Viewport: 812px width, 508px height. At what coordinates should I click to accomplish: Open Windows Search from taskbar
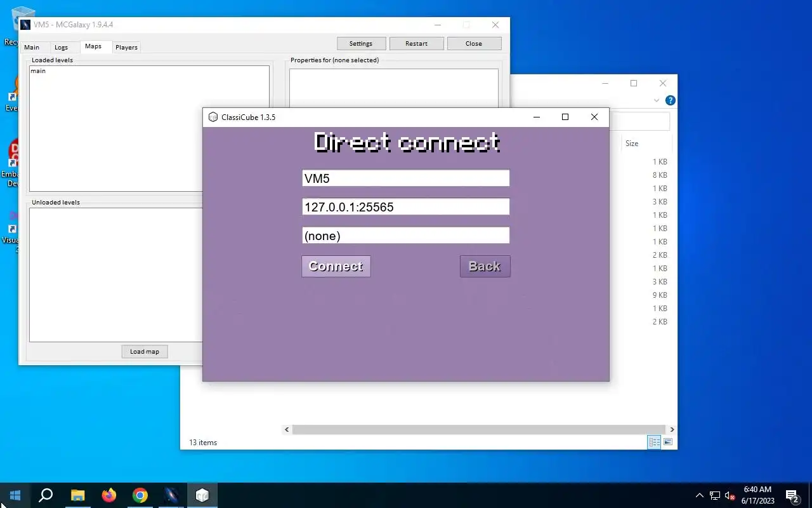pyautogui.click(x=46, y=495)
